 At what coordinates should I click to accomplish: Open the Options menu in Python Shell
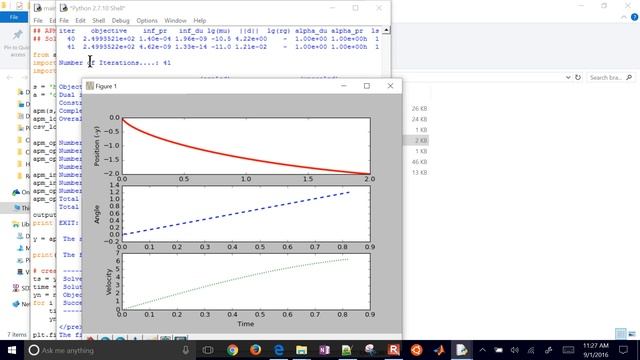pyautogui.click(x=147, y=20)
